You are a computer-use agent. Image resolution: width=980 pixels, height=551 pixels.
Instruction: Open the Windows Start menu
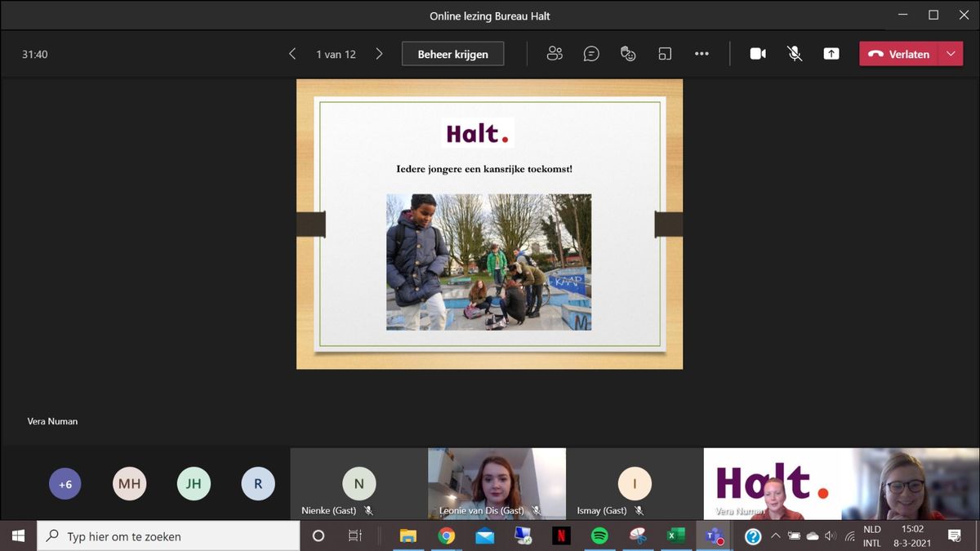pyautogui.click(x=18, y=535)
